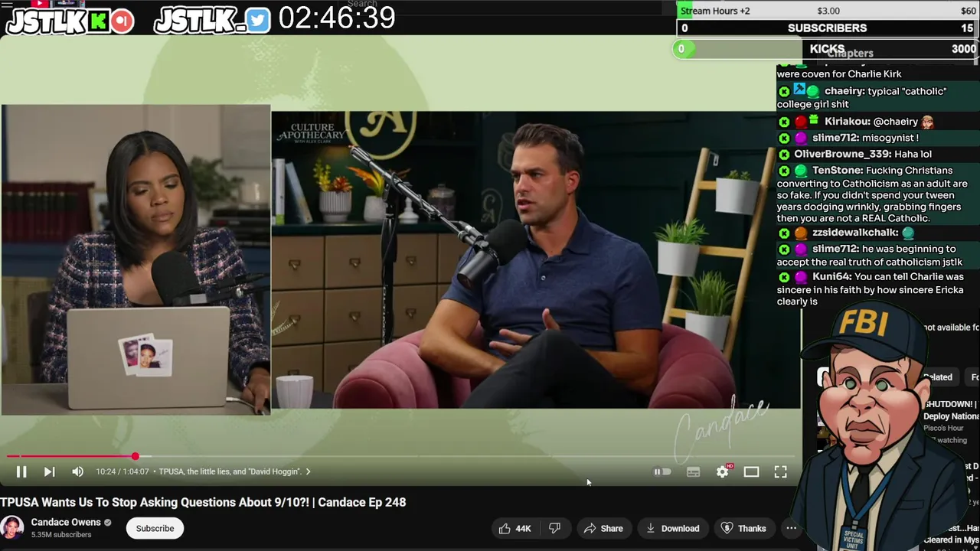The width and height of the screenshot is (980, 551).
Task: Click moderation X beside chaeiry message
Action: [784, 91]
